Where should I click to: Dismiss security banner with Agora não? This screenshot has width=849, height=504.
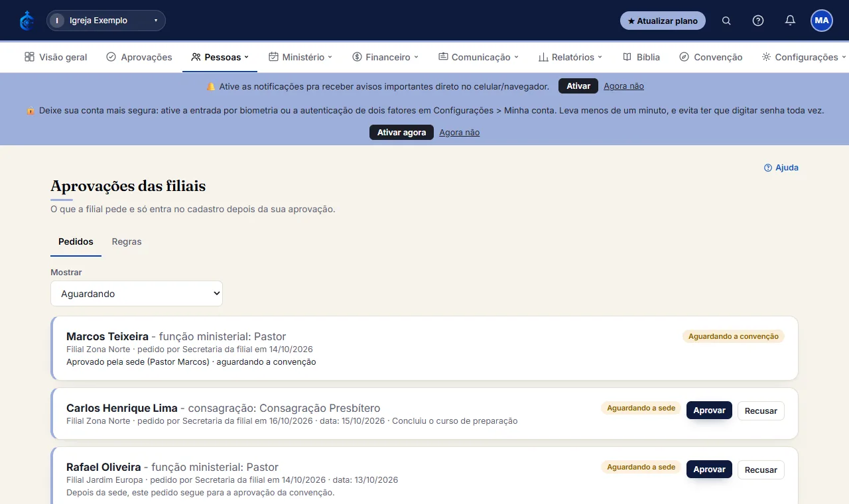click(x=459, y=133)
